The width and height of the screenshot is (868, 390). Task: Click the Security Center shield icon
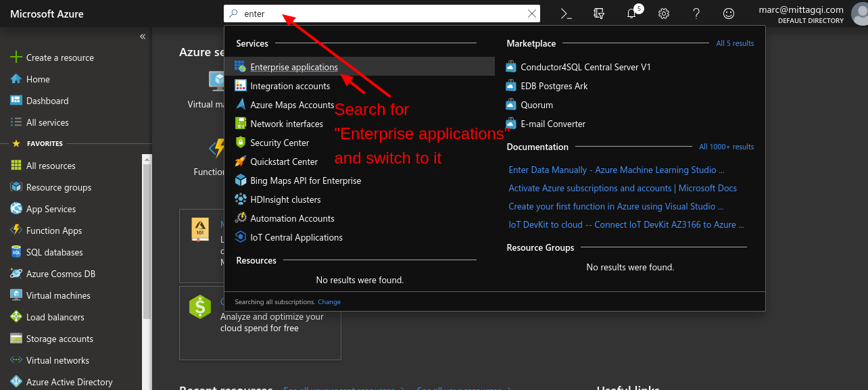point(240,142)
